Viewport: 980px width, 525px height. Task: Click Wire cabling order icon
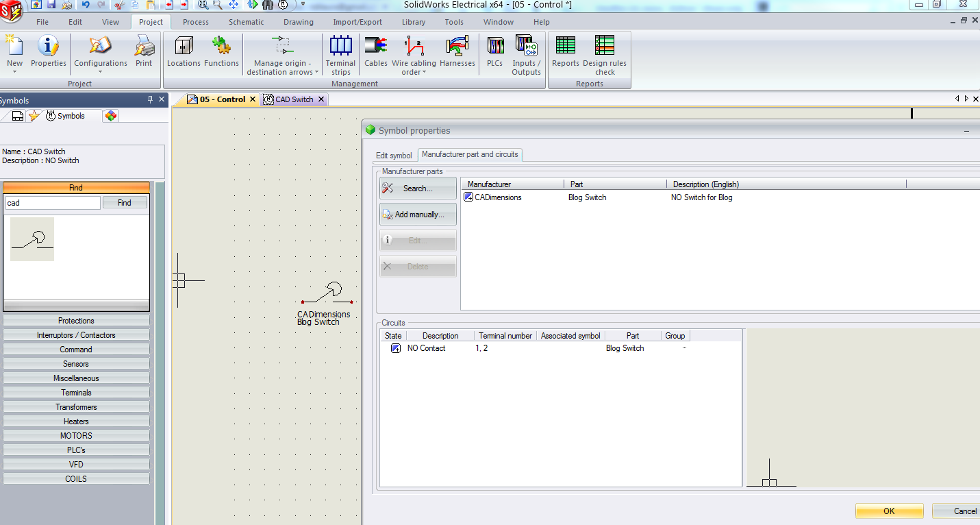click(414, 47)
